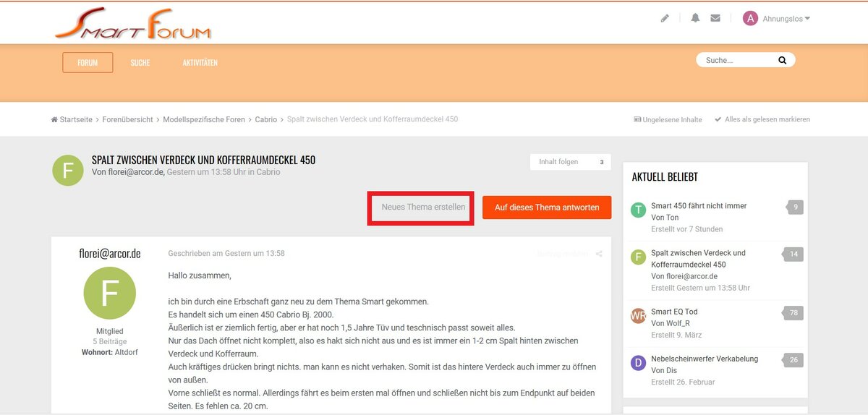Click the Smart Forum logo
The width and height of the screenshot is (868, 415).
click(x=133, y=25)
